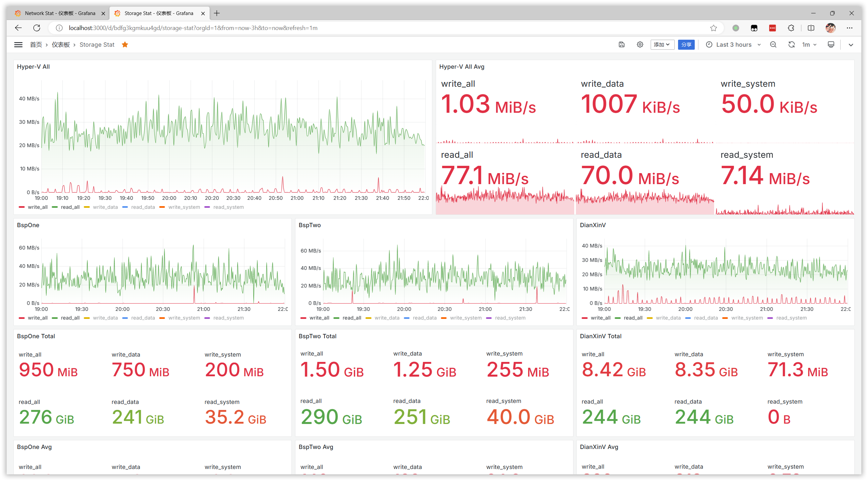Screen dimensions: 868x481
Task: Toggle write_system series in Hyper-V All legend
Action: [x=184, y=207]
